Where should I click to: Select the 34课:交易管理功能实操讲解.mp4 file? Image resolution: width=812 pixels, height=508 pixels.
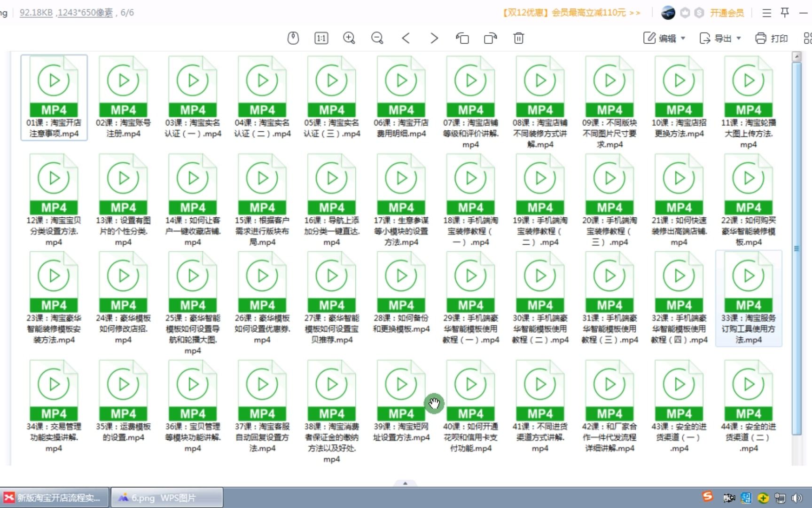point(54,406)
